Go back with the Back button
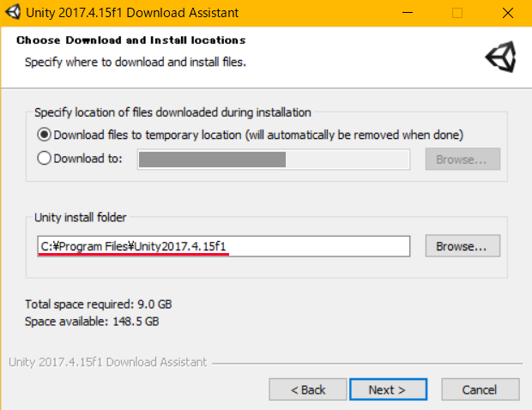This screenshot has height=410, width=532. pyautogui.click(x=308, y=389)
